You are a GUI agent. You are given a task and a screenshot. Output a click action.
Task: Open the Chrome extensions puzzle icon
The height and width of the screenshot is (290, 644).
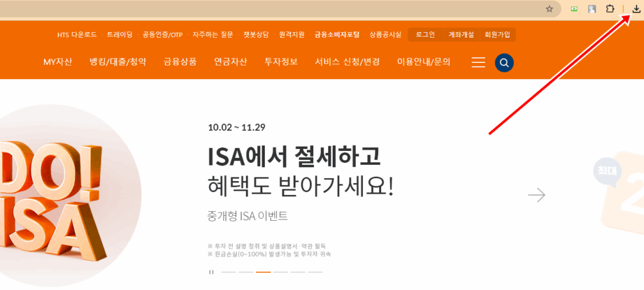pyautogui.click(x=609, y=9)
